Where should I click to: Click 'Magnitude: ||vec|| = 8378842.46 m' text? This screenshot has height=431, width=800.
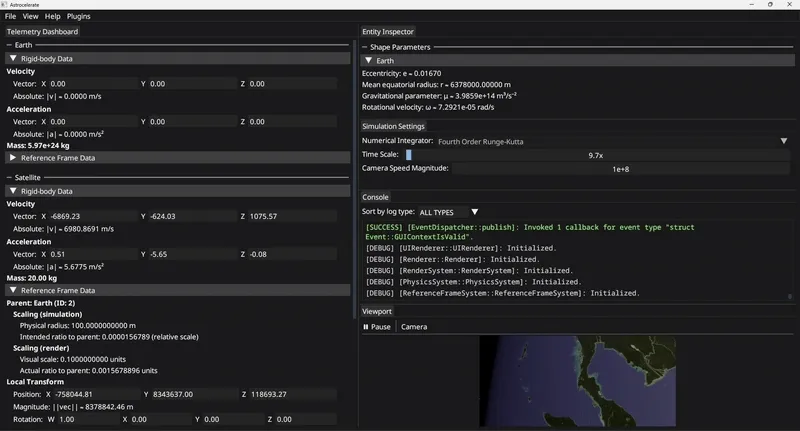click(73, 407)
